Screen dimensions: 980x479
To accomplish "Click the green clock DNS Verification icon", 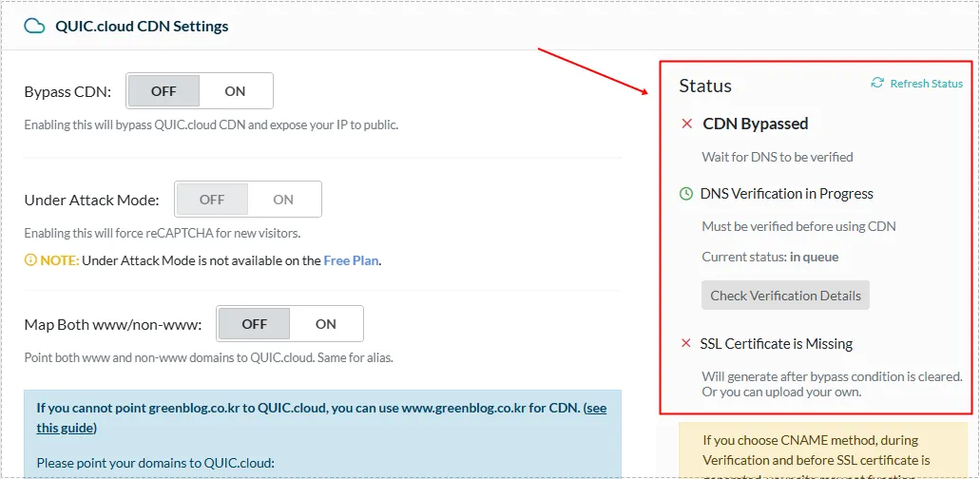I will coord(685,194).
